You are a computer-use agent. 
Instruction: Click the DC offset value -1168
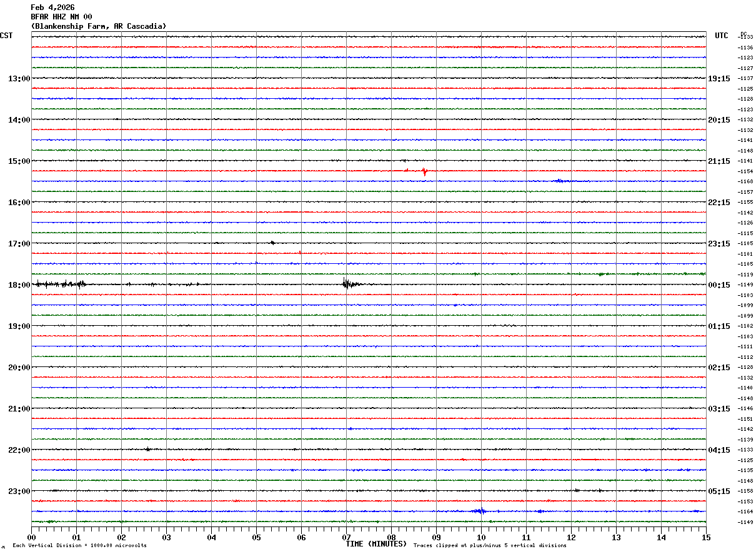tap(745, 182)
